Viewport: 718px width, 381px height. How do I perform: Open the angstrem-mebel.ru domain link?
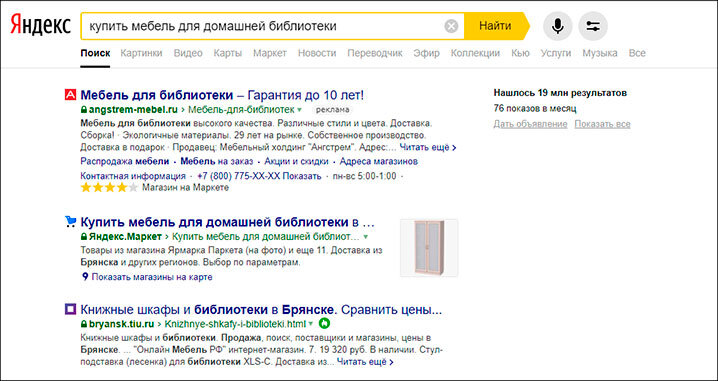(132, 109)
